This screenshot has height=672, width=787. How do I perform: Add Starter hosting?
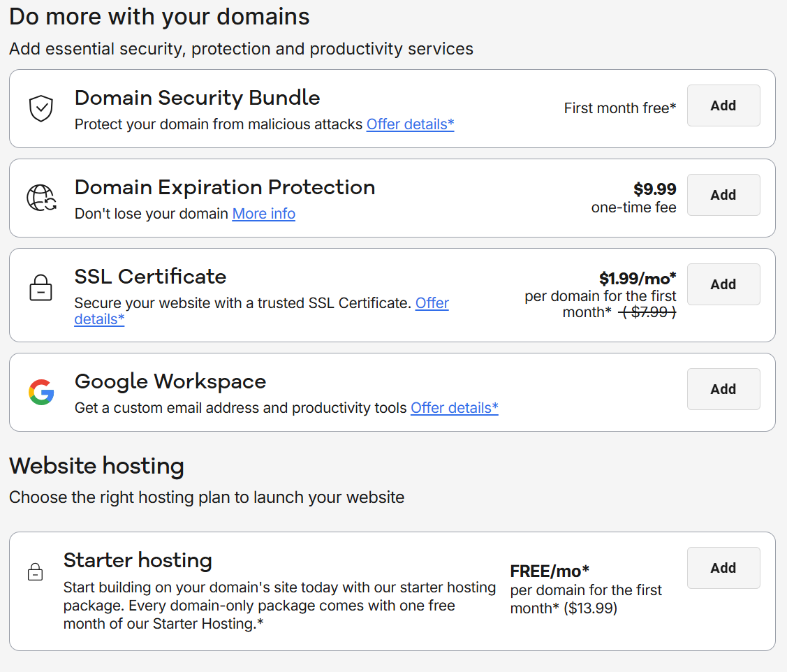(x=723, y=568)
